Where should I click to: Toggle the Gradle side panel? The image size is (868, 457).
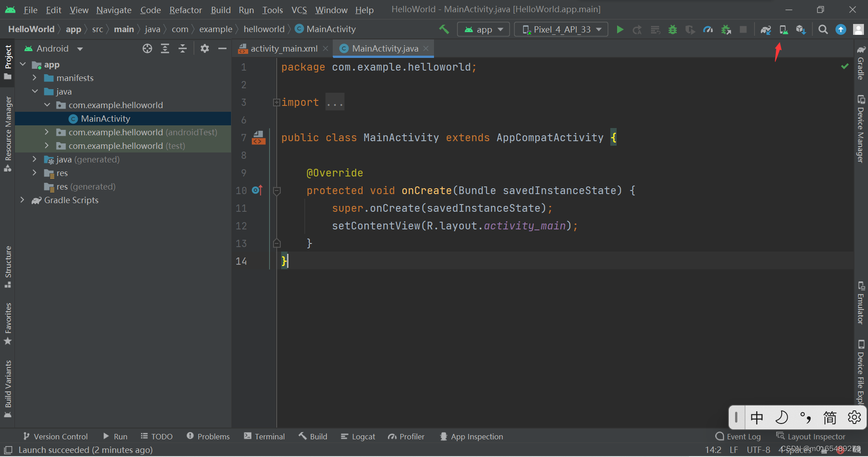pyautogui.click(x=861, y=62)
